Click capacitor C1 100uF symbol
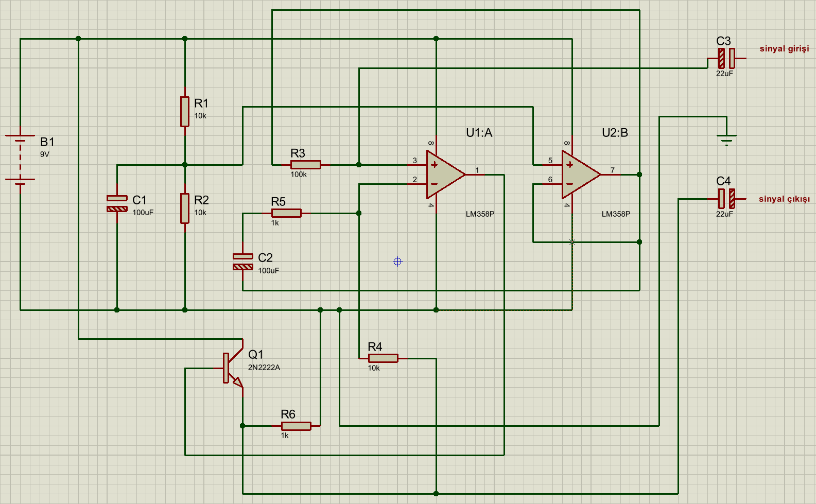 (117, 203)
